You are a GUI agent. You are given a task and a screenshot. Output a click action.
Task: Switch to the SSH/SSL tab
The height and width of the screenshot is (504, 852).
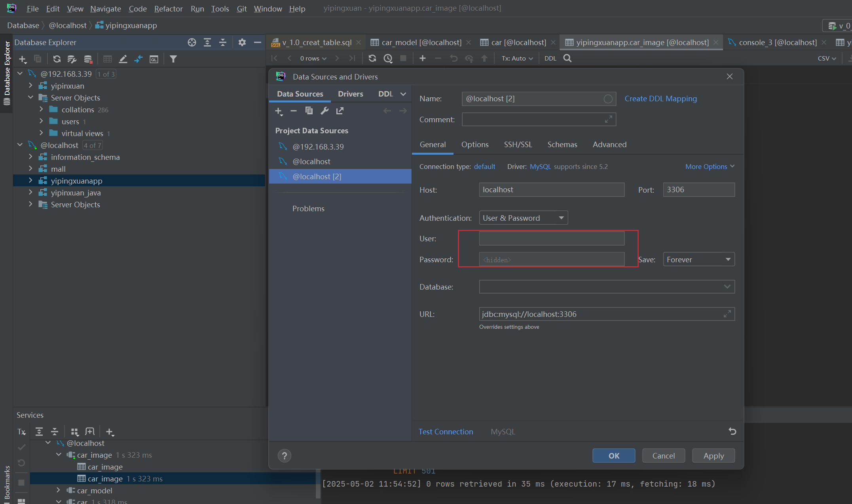[518, 144]
